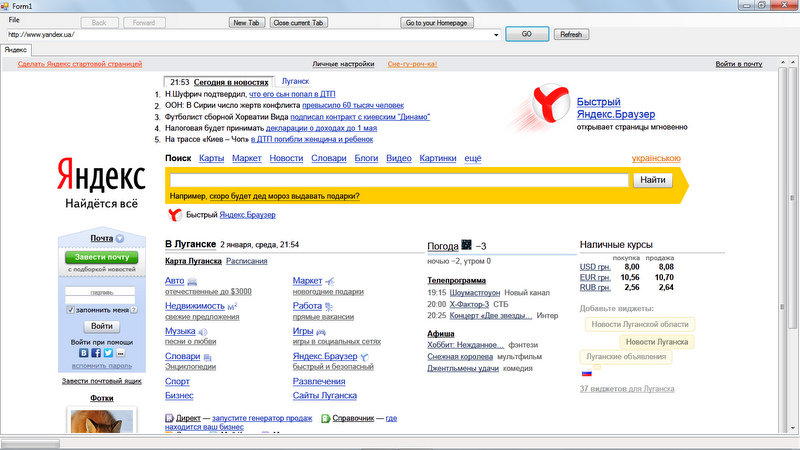Click the Яндекс logo
Image resolution: width=800 pixels, height=450 pixels.
(101, 174)
